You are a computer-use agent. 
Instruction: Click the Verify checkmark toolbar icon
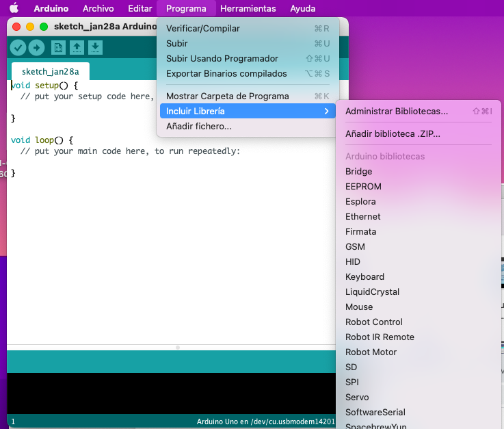click(18, 48)
